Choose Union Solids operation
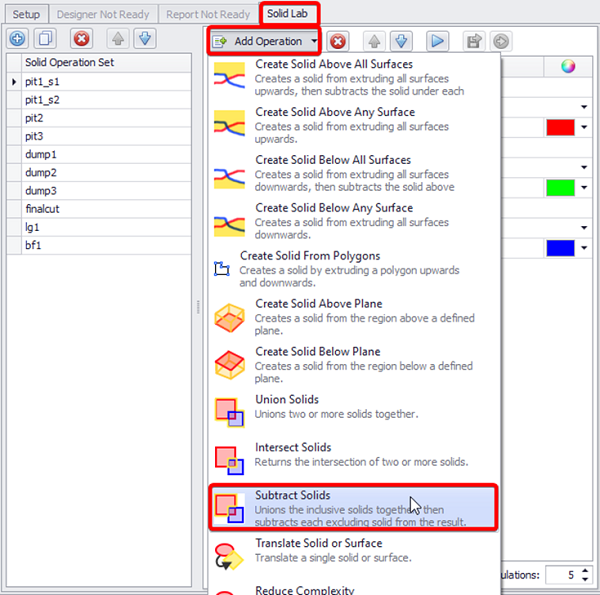Viewport: 600px width, 595px height. tap(354, 412)
